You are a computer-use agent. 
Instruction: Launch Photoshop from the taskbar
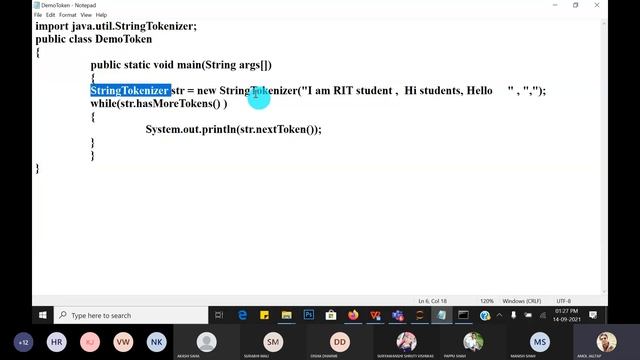309,315
